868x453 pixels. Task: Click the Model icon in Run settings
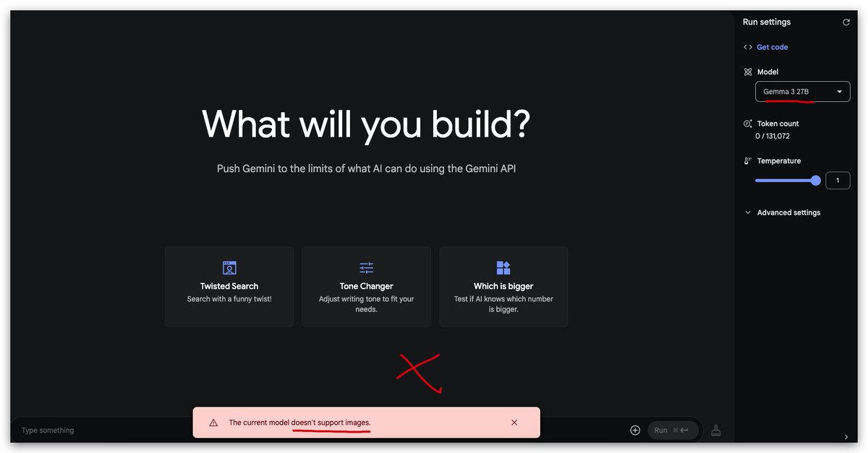pyautogui.click(x=748, y=72)
